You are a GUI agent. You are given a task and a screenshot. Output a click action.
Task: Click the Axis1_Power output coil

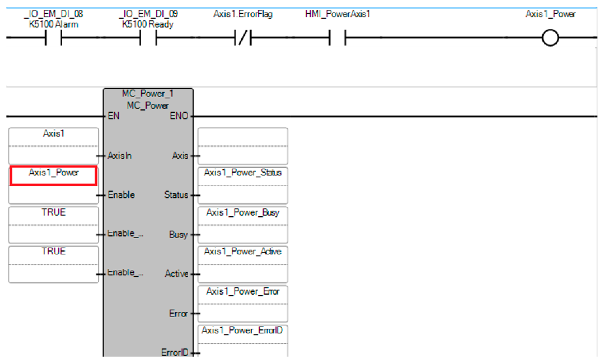coord(550,38)
